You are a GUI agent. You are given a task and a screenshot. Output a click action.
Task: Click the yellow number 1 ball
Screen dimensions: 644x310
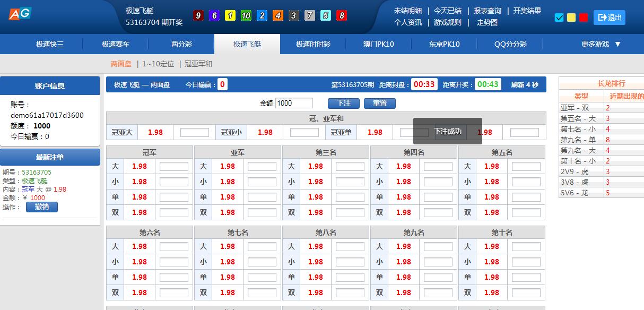pyautogui.click(x=230, y=15)
